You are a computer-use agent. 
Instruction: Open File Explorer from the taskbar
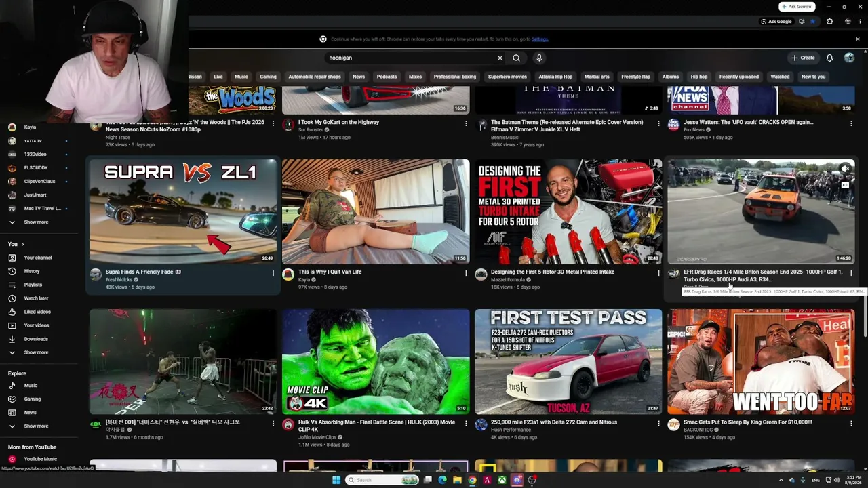[x=457, y=480]
